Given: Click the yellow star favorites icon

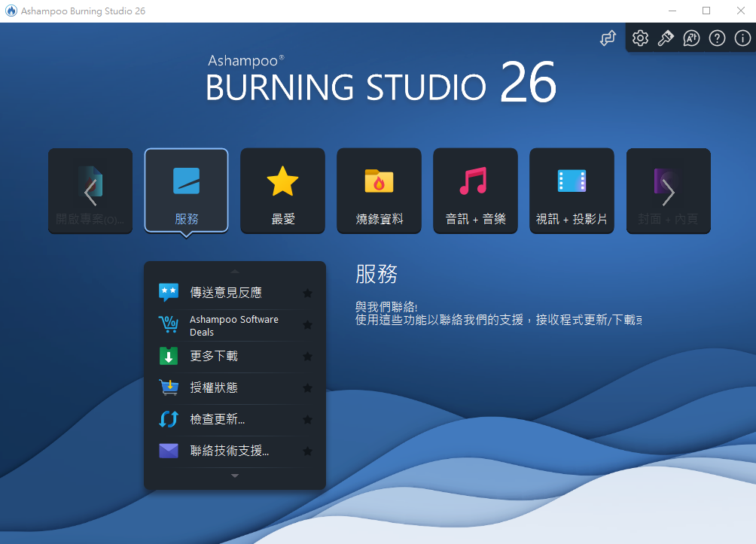Looking at the screenshot, I should pyautogui.click(x=282, y=181).
